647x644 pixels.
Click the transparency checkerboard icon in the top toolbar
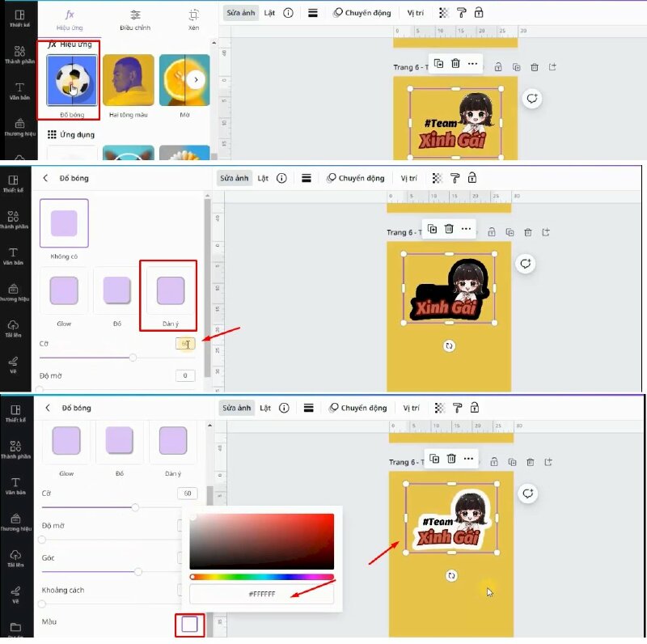(x=443, y=13)
